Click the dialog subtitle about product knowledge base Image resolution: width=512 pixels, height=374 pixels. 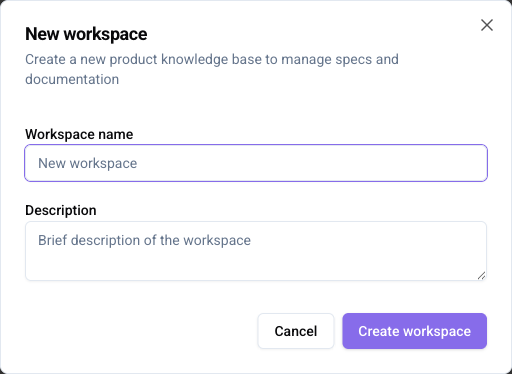(x=212, y=69)
